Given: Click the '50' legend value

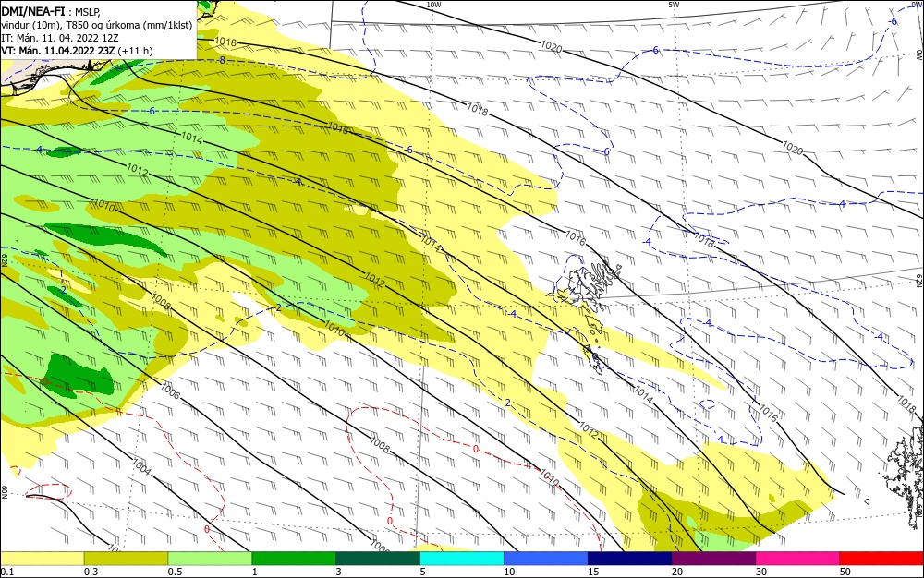Looking at the screenshot, I should tap(845, 572).
